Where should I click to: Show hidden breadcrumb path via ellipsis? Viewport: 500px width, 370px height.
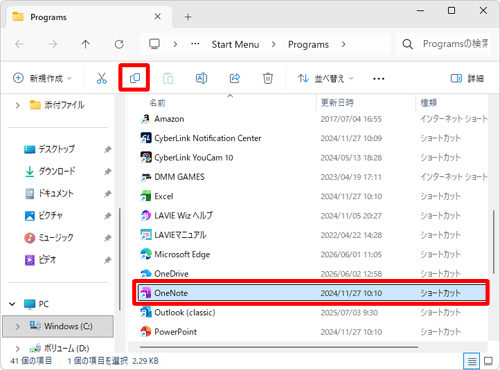pyautogui.click(x=195, y=44)
